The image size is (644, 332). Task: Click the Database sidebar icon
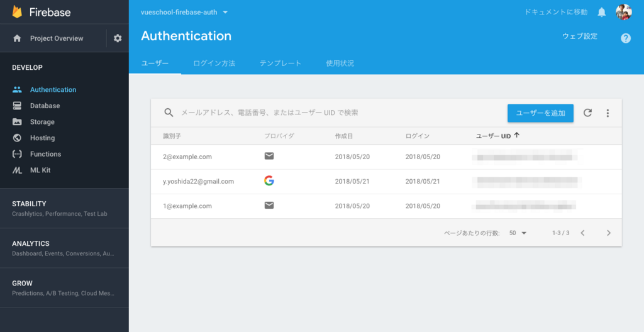[x=17, y=106]
